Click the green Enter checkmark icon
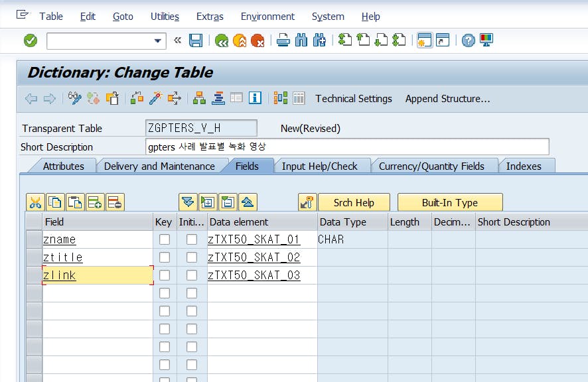Viewport: 588px width, 382px height. 31,41
